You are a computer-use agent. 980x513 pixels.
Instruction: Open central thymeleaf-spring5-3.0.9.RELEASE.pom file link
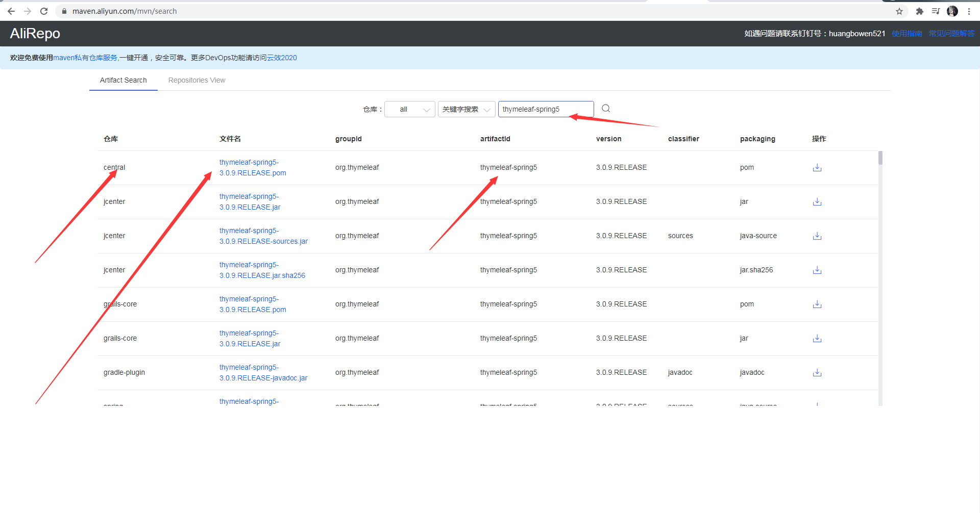coord(253,168)
